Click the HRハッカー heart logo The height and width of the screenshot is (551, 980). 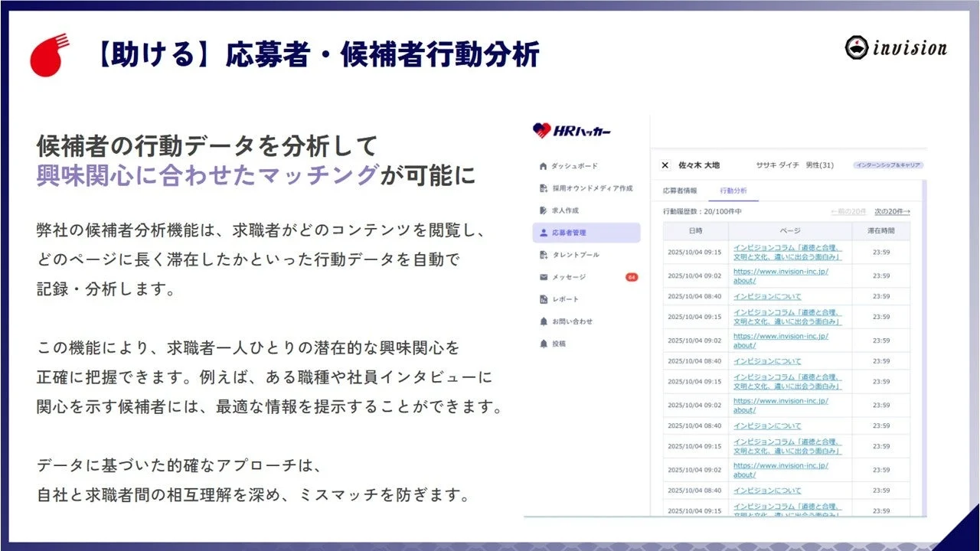[541, 130]
